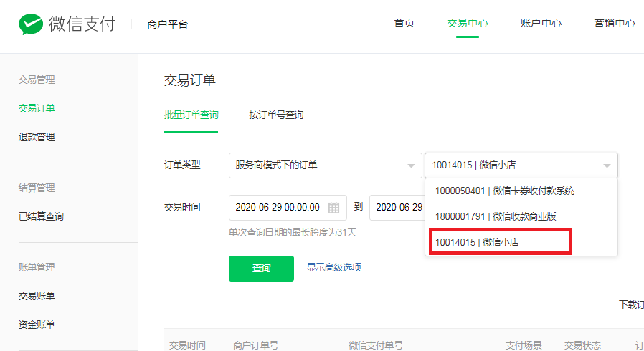The width and height of the screenshot is (644, 351).
Task: Click the 交易时间 table column header
Action: (x=187, y=345)
